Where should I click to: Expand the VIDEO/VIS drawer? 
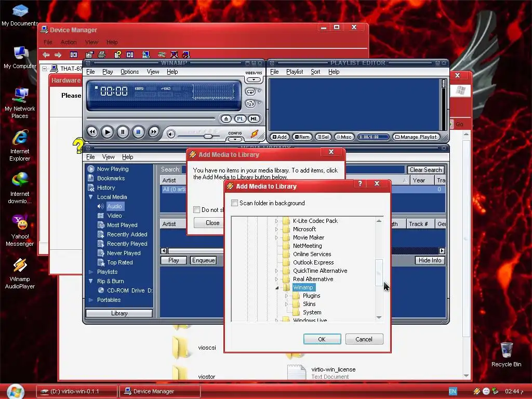(x=254, y=79)
